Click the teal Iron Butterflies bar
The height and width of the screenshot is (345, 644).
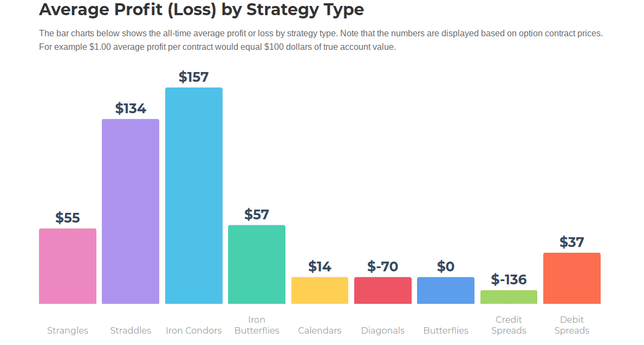(x=257, y=264)
